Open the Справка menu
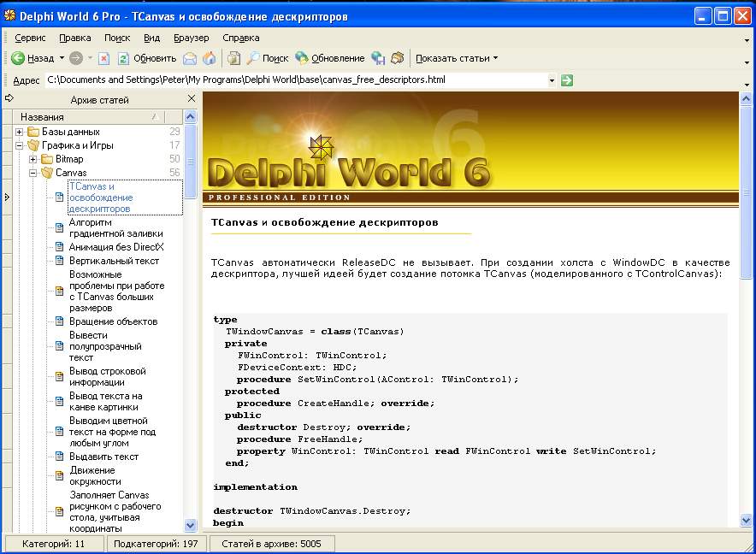The image size is (756, 554). point(240,38)
